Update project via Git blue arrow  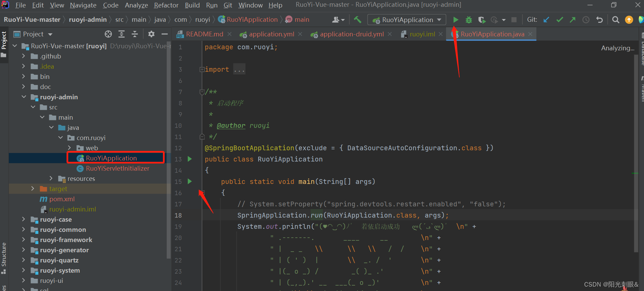click(546, 20)
